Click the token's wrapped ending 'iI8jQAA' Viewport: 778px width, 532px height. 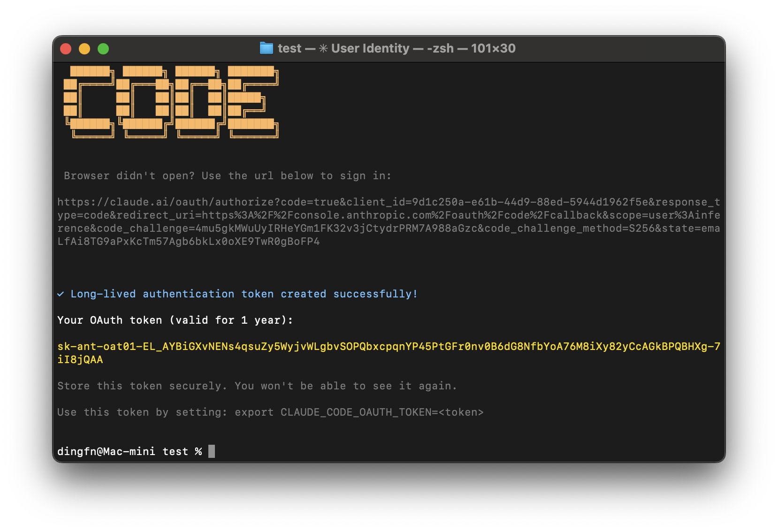tap(80, 360)
